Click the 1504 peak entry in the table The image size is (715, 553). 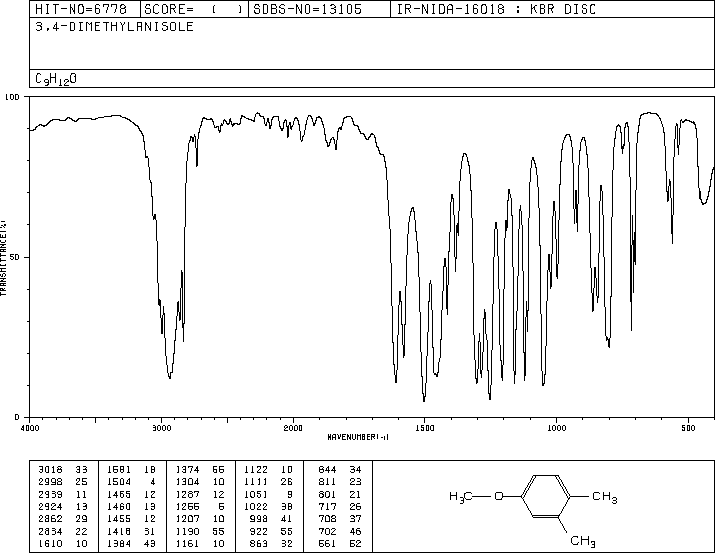131,482
